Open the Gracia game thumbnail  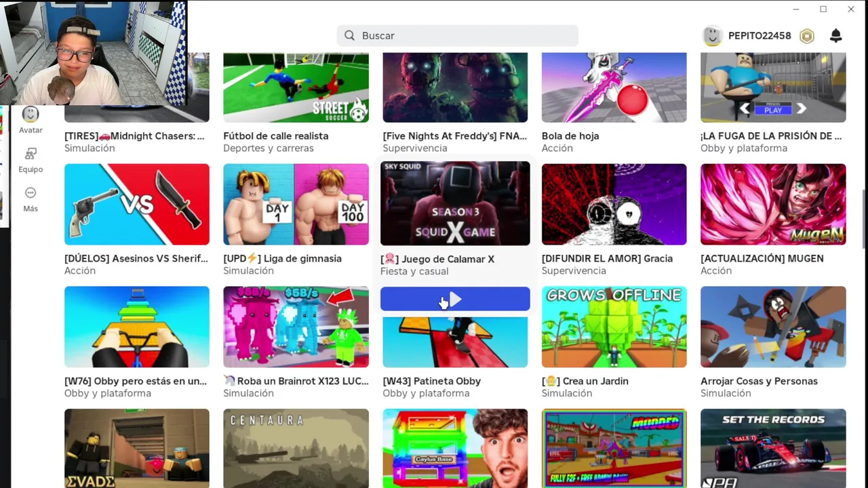point(614,204)
